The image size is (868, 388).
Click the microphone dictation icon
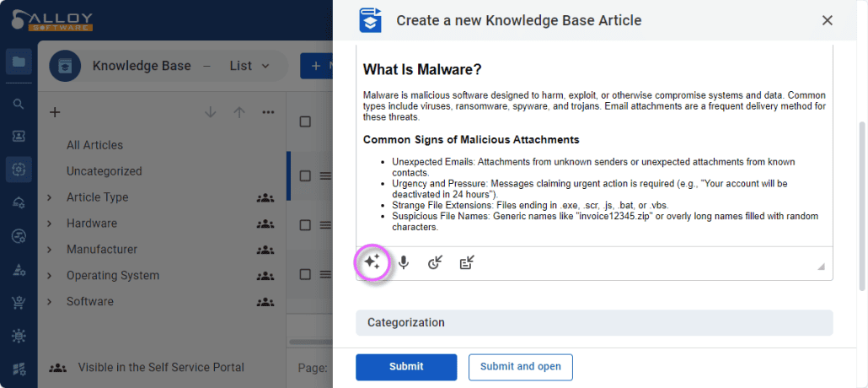pyautogui.click(x=404, y=263)
